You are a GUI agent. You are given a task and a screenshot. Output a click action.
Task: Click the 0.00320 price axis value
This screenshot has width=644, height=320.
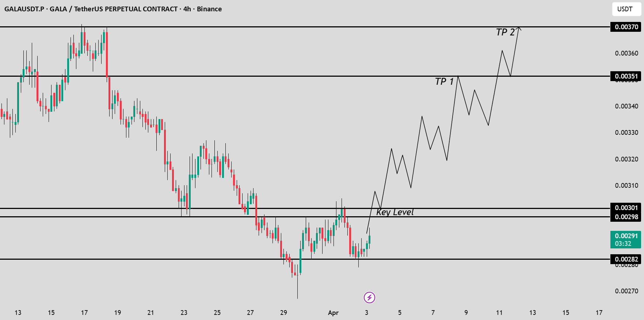tap(626, 159)
